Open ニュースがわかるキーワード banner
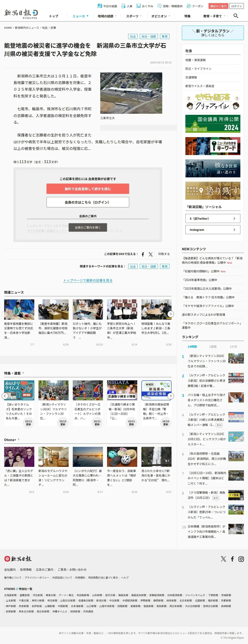 (x=213, y=146)
